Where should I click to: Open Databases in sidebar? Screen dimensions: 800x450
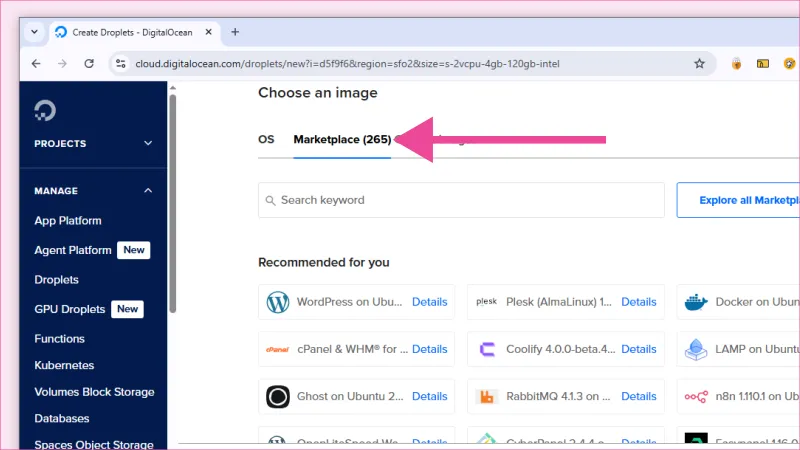point(62,418)
